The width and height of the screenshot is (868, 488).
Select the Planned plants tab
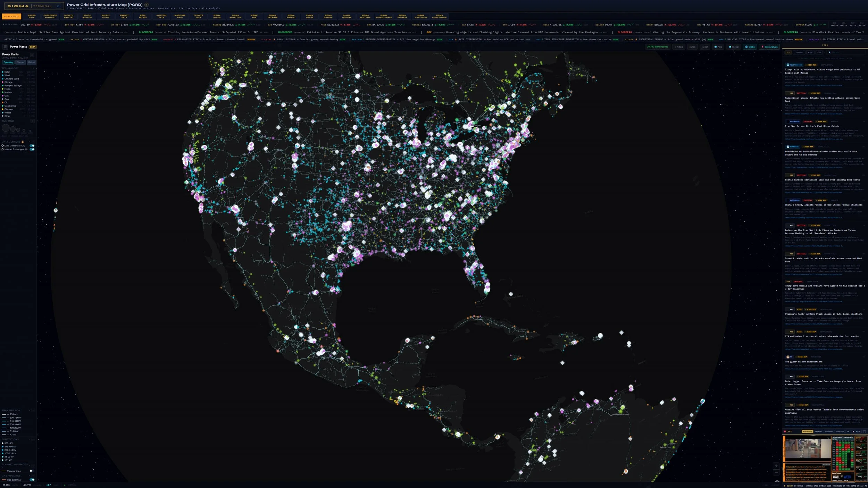point(20,62)
